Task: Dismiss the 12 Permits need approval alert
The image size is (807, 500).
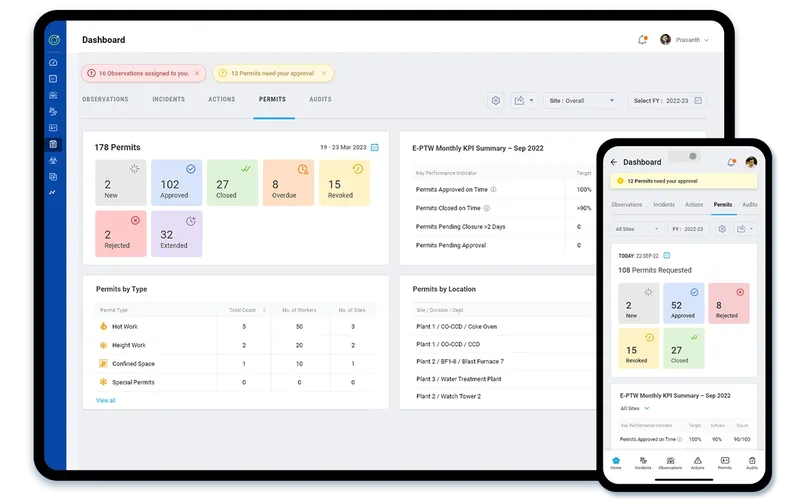Action: click(x=324, y=73)
